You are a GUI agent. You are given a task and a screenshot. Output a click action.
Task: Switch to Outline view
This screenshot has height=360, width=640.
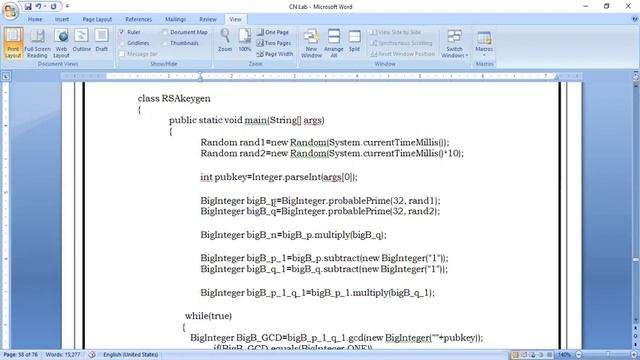[x=82, y=41]
